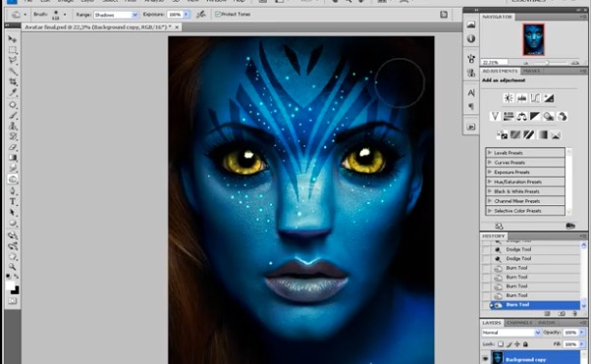Hide the Background copy layer
The height and width of the screenshot is (364, 591).
(485, 359)
